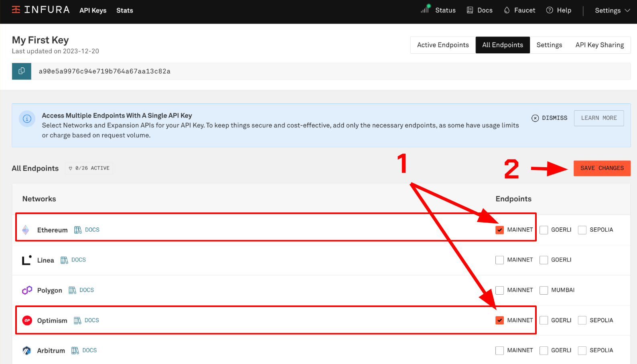This screenshot has height=364, width=637.
Task: Uncheck Optimism MAINNET checkbox
Action: point(499,320)
